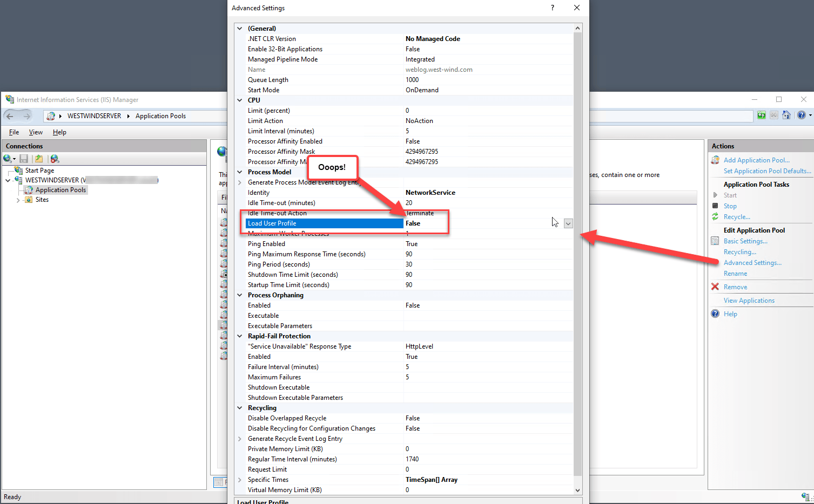Click the Sites folder icon in tree
The height and width of the screenshot is (504, 814).
(29, 200)
